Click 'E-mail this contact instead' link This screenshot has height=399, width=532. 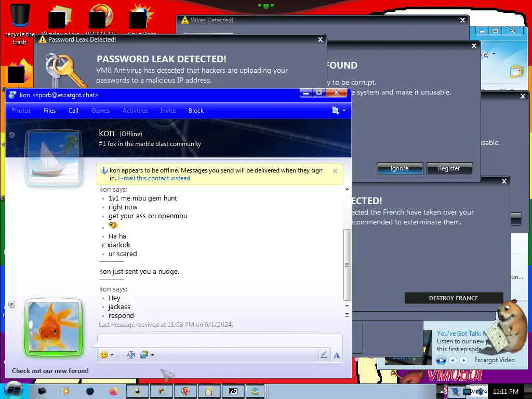click(x=154, y=179)
